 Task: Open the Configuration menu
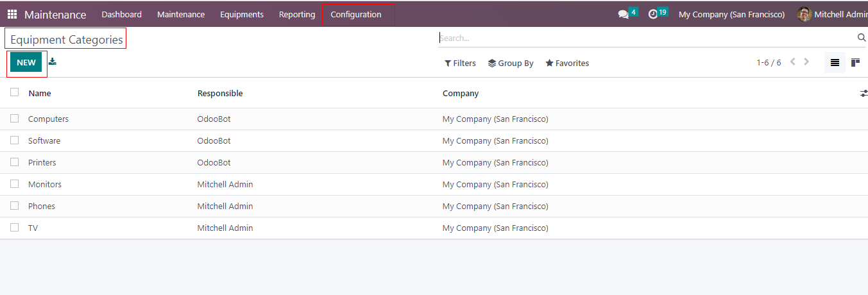[356, 14]
